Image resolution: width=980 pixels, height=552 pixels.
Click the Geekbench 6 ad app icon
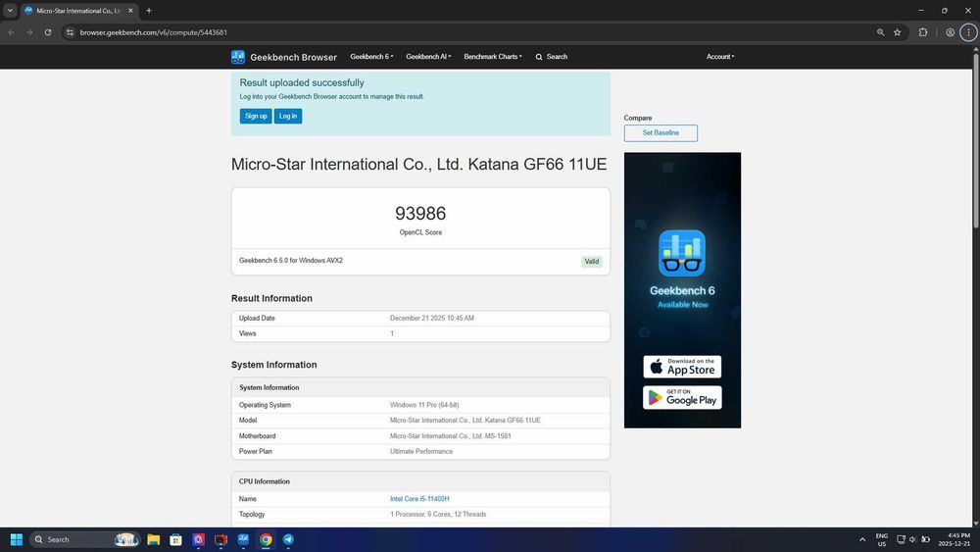tap(682, 253)
